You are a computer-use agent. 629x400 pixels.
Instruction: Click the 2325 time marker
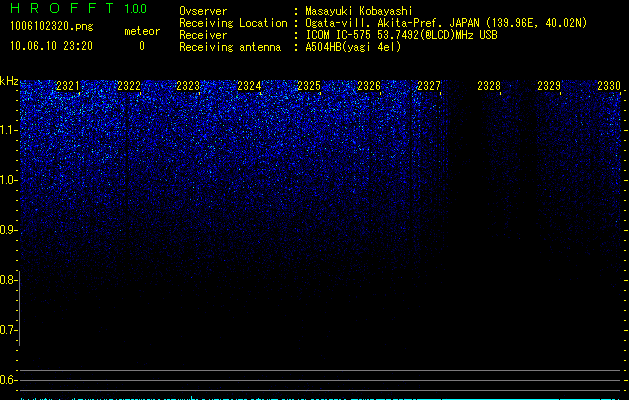[x=309, y=86]
